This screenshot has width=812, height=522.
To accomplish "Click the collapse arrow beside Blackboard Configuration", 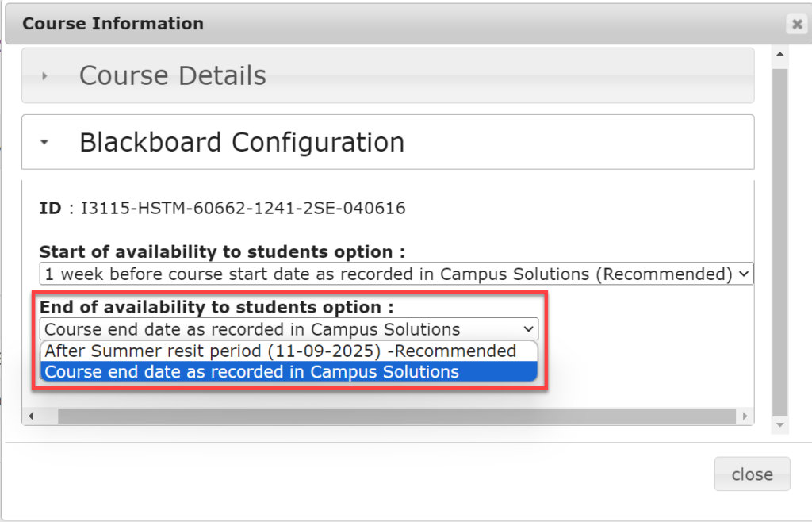I will point(45,142).
